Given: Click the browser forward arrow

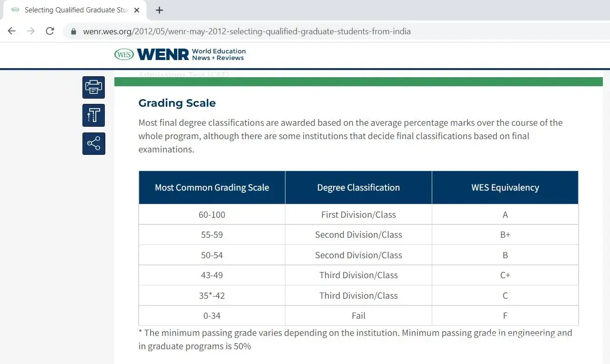Looking at the screenshot, I should [x=31, y=31].
